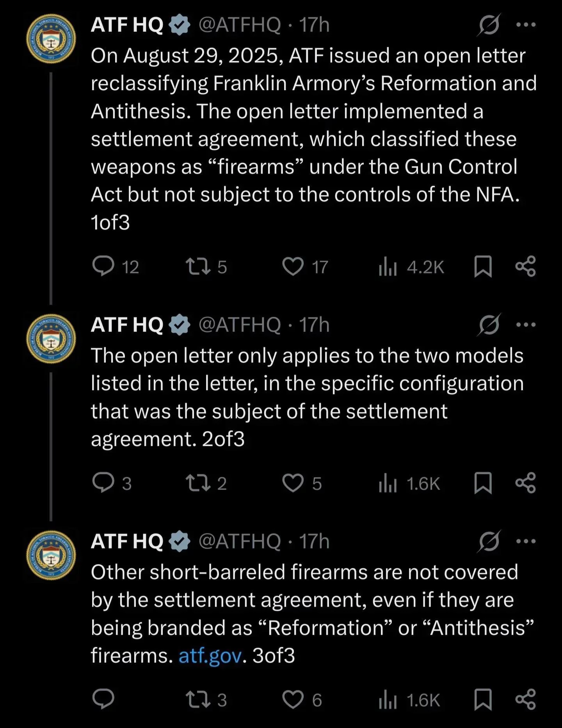The height and width of the screenshot is (728, 562).
Task: Repost the first tweet about the open letter
Action: click(198, 267)
